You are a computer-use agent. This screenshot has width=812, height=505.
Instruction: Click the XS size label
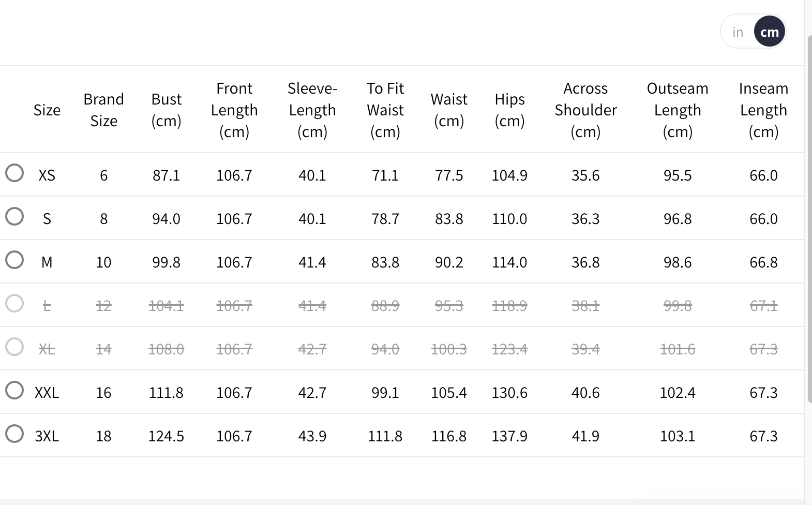tap(47, 175)
